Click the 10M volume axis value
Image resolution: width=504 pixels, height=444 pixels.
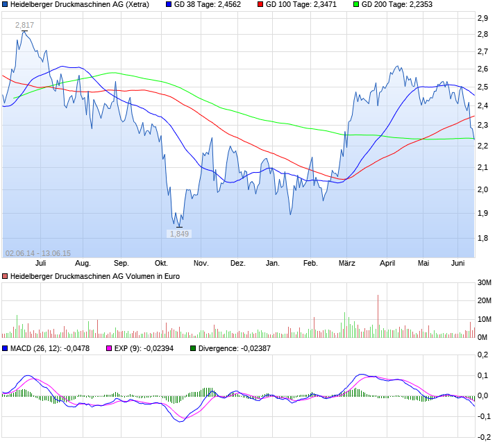click(x=485, y=319)
